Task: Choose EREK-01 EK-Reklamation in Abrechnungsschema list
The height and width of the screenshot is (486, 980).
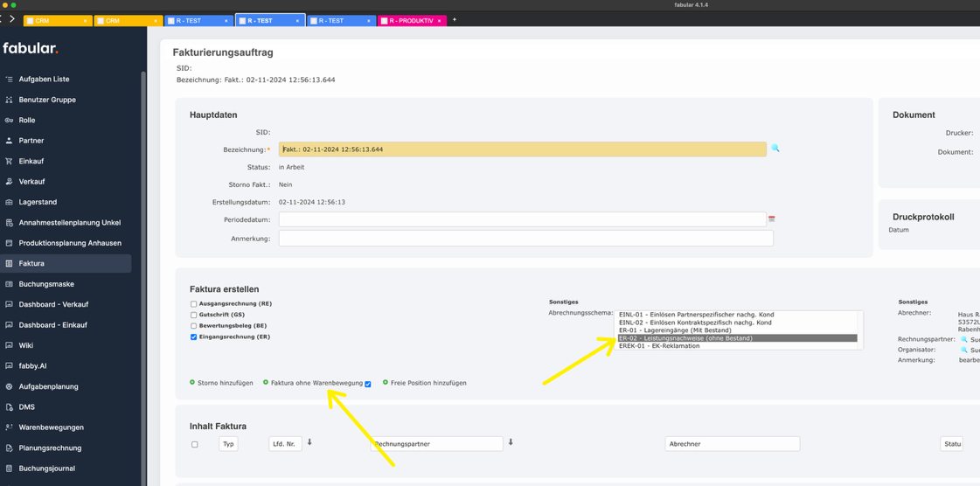Action: click(659, 346)
